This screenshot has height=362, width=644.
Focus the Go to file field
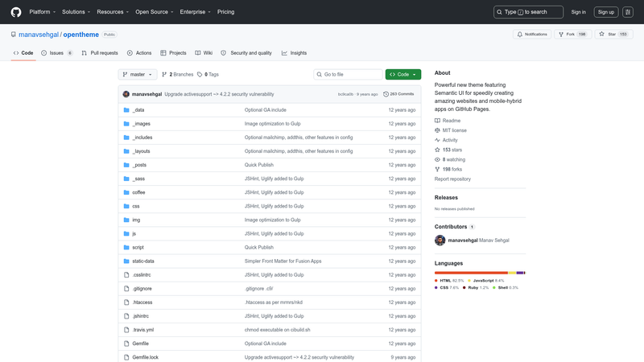tap(349, 74)
